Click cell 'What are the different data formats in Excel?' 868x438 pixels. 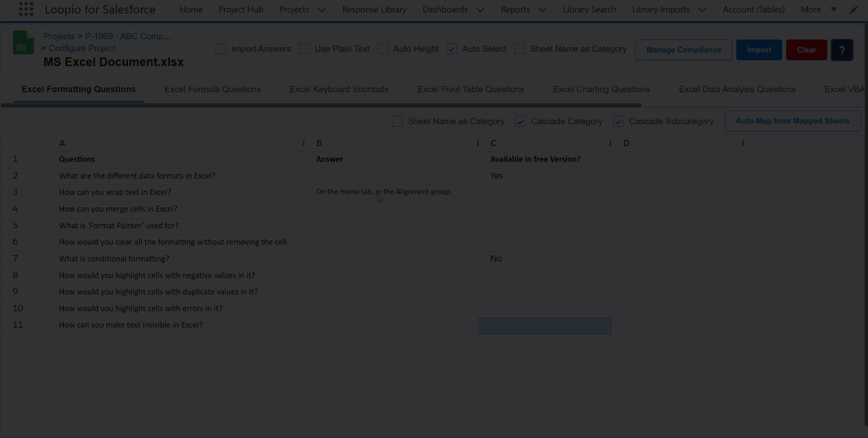pyautogui.click(x=176, y=176)
